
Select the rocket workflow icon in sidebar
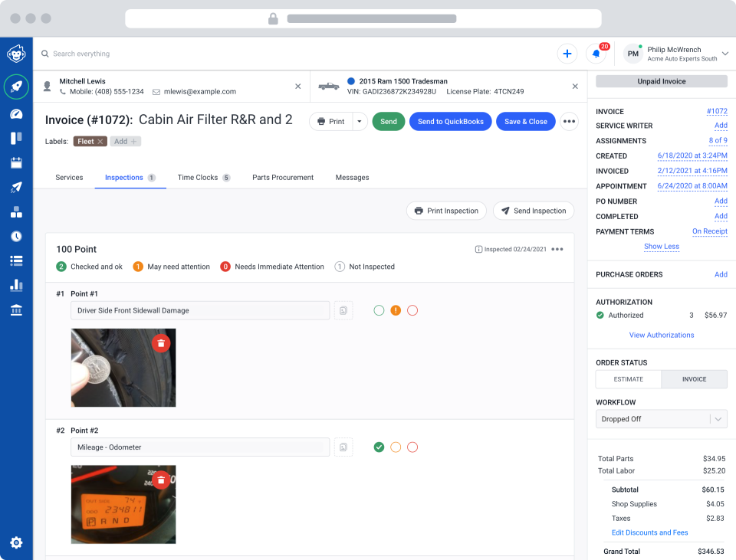[16, 87]
